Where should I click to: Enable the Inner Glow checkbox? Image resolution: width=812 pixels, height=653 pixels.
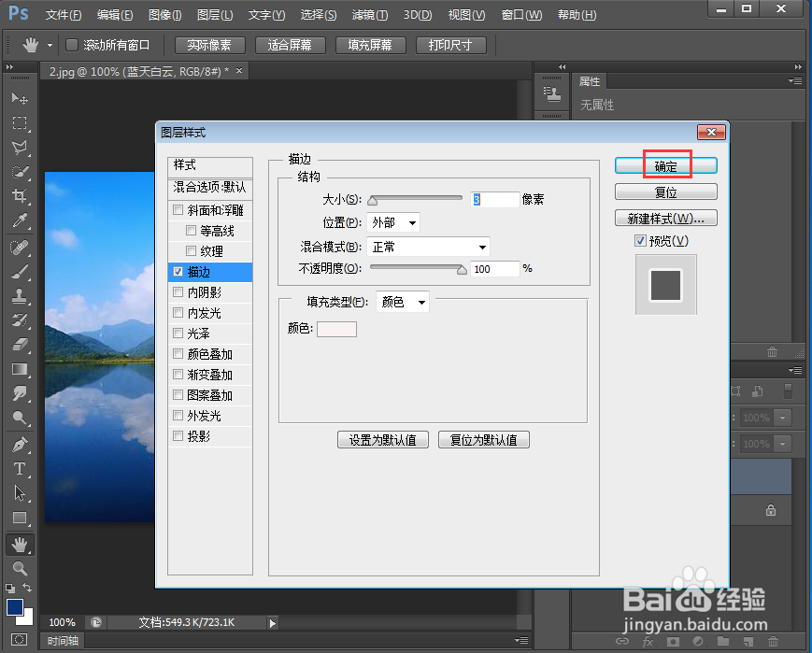178,313
